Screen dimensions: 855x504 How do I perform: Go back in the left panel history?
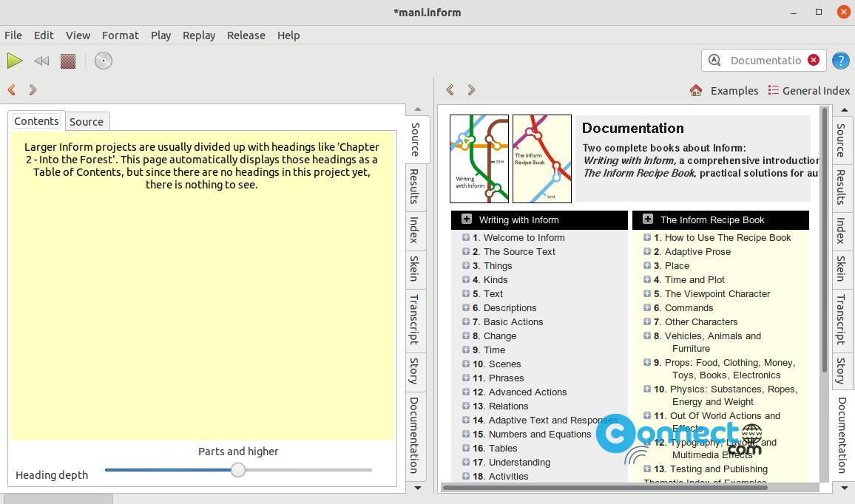tap(11, 90)
